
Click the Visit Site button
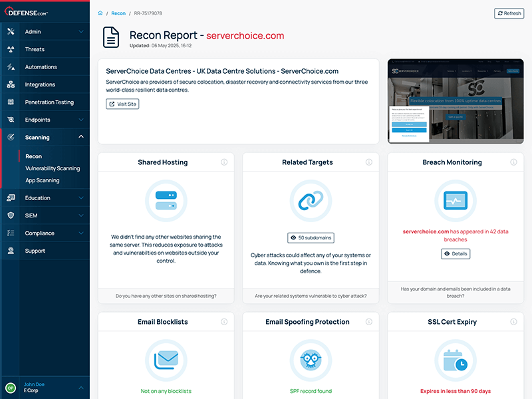point(122,104)
